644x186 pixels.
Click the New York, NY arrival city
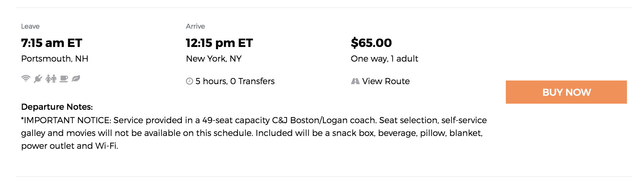(214, 59)
